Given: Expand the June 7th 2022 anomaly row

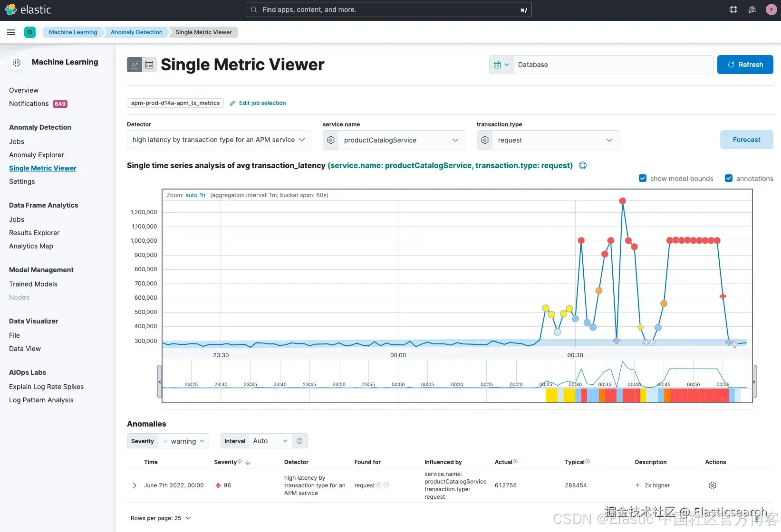Looking at the screenshot, I should coord(134,485).
